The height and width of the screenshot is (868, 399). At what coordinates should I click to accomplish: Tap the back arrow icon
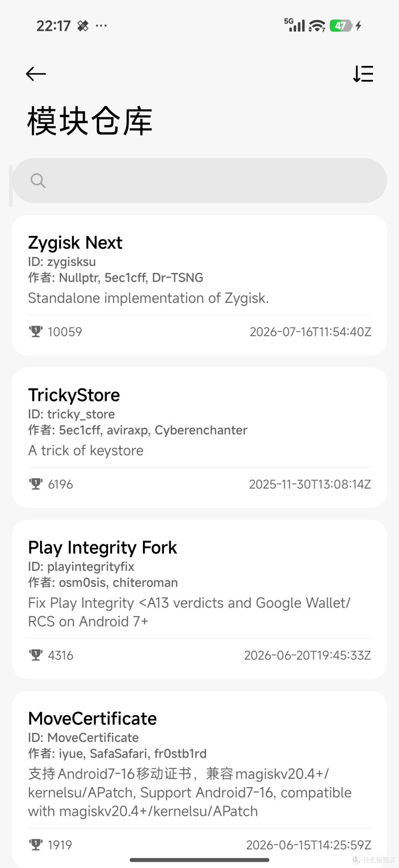pyautogui.click(x=36, y=74)
